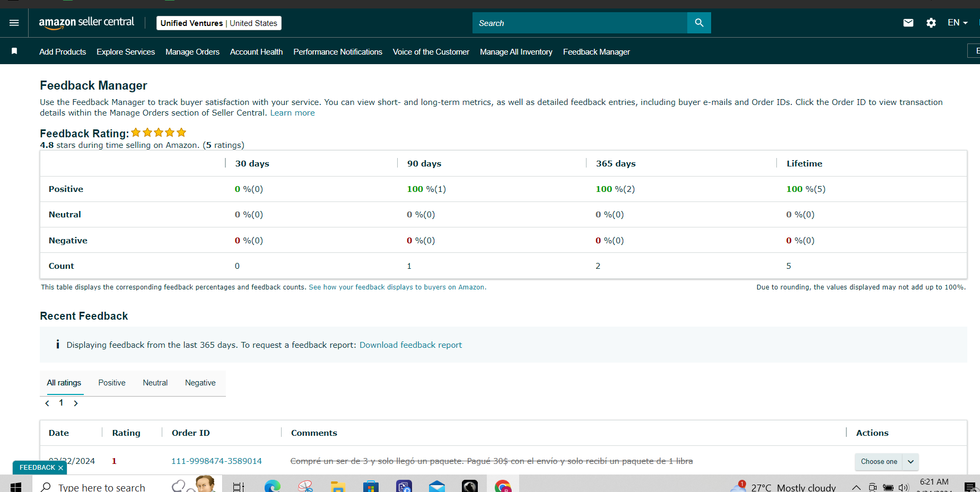Image resolution: width=980 pixels, height=492 pixels.
Task: Open Microsoft Store from the taskbar
Action: [x=371, y=486]
